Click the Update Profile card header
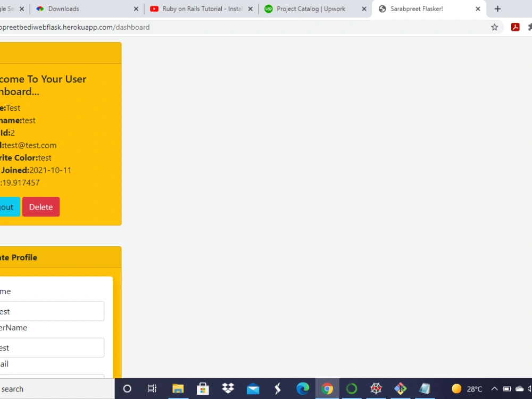 pos(61,257)
